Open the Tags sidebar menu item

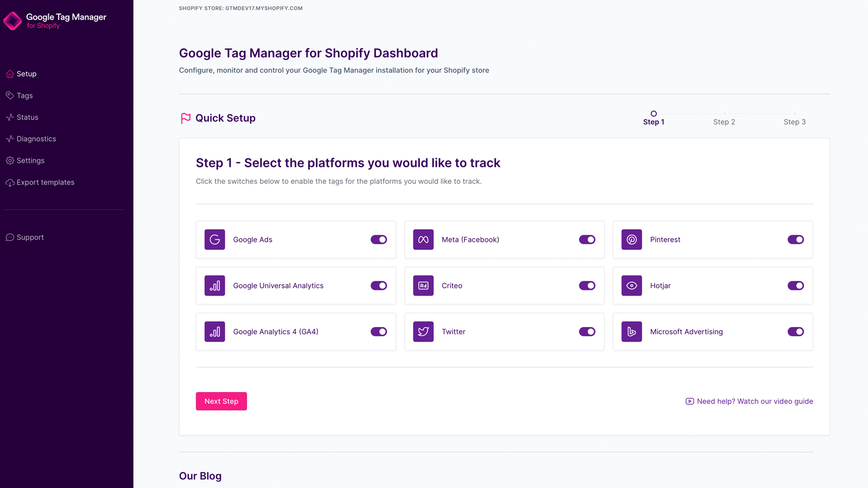(x=24, y=95)
